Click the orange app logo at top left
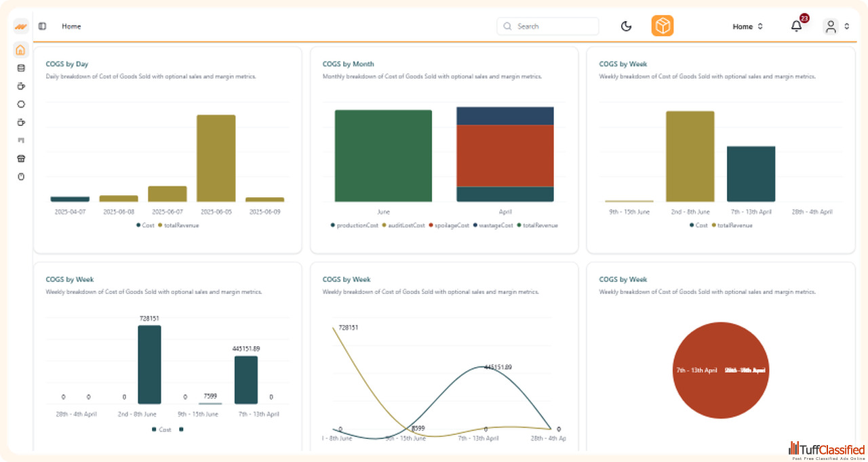The image size is (868, 462). 20,26
